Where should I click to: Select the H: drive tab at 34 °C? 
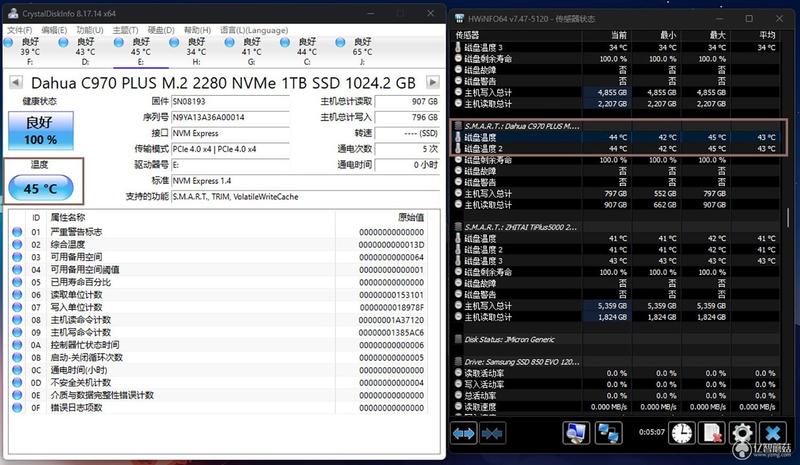[x=195, y=51]
